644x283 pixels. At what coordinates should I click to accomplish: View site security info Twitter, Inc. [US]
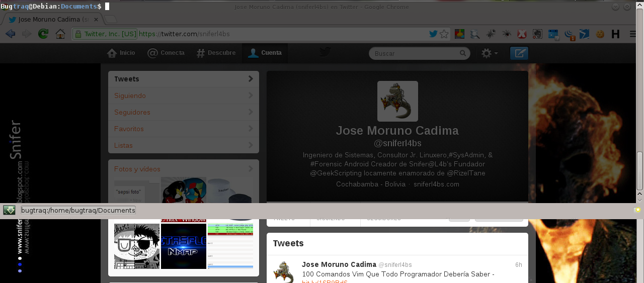point(105,34)
